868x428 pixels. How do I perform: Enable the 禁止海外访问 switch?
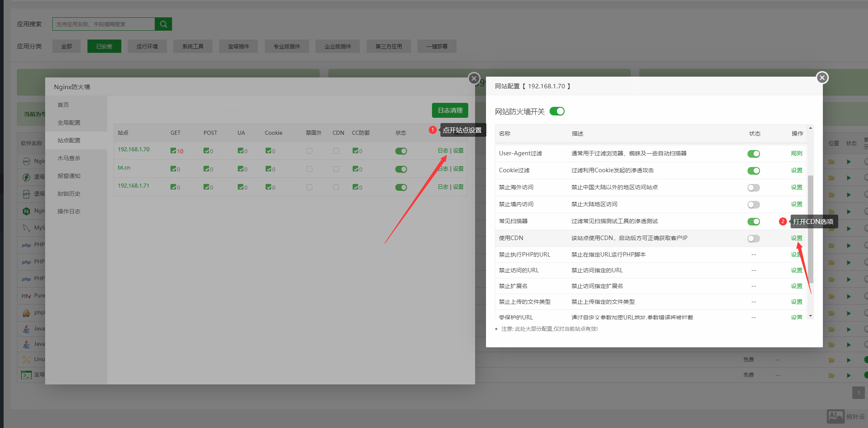(x=753, y=188)
